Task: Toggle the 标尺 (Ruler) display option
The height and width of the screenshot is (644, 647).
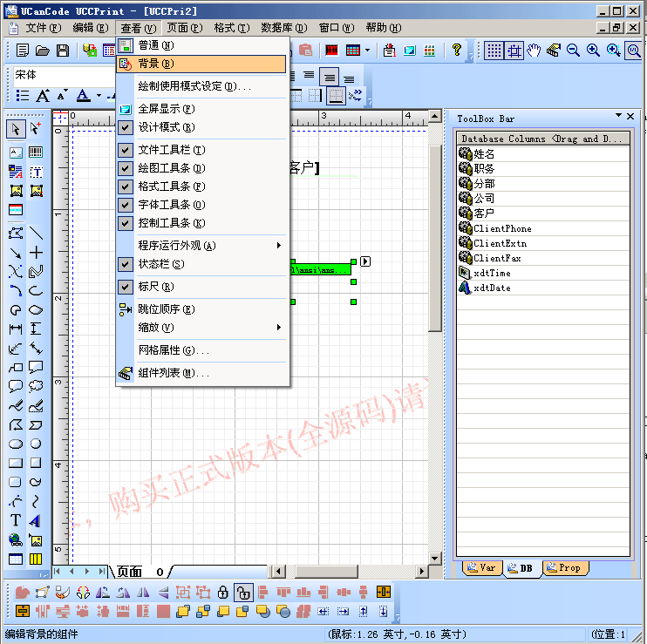Action: pos(155,287)
